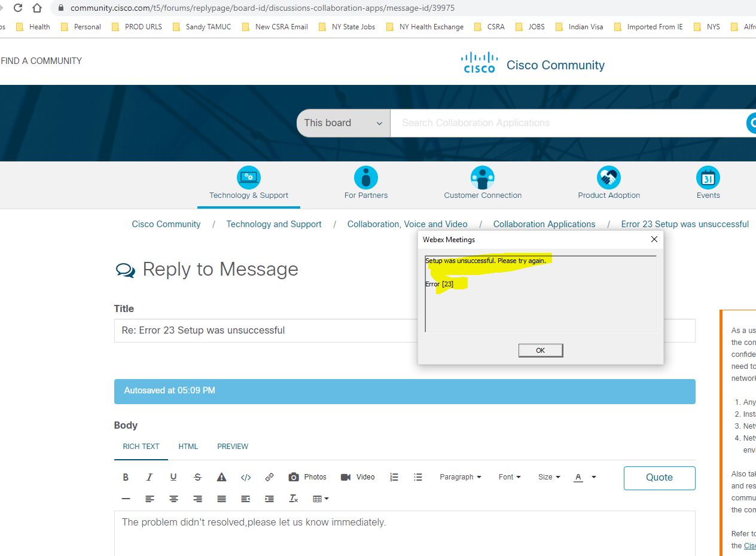Open the Photos insert tool

click(307, 476)
